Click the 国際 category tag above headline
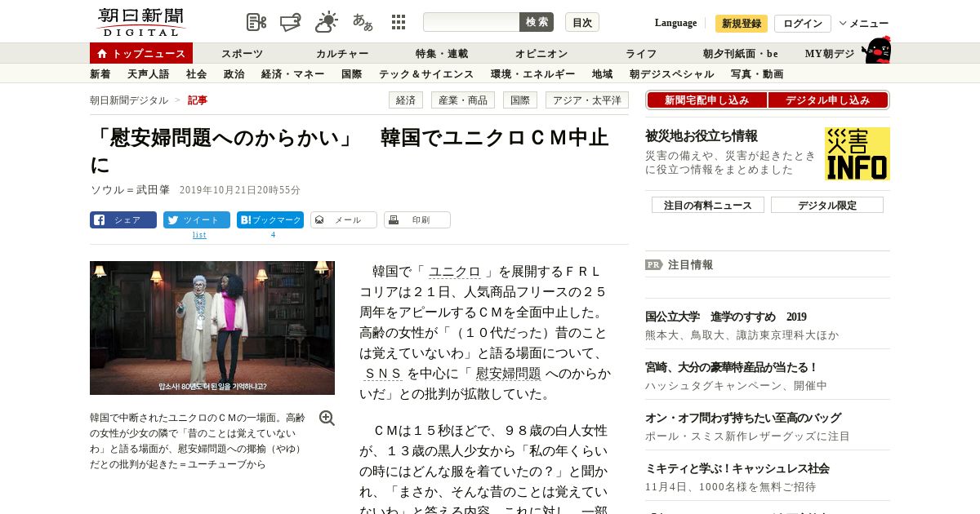The image size is (980, 514). 519,100
